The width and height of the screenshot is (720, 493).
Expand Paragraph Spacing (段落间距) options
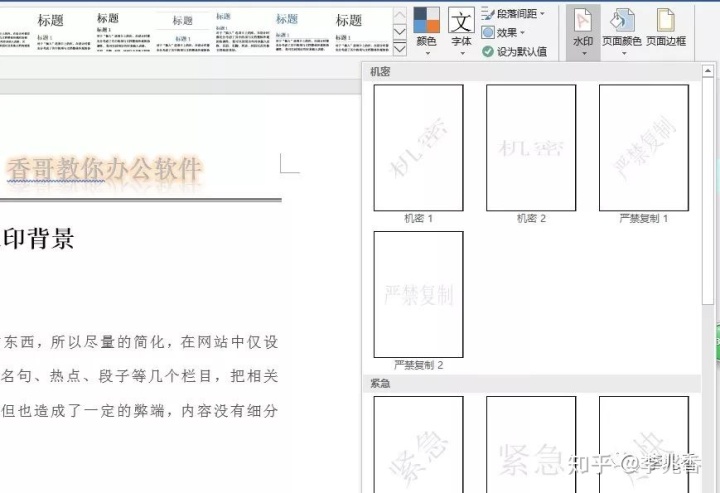coord(513,14)
